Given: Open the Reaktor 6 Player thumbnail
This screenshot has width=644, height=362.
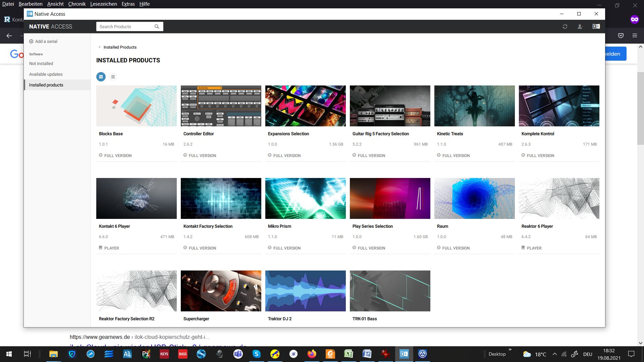Looking at the screenshot, I should 559,198.
